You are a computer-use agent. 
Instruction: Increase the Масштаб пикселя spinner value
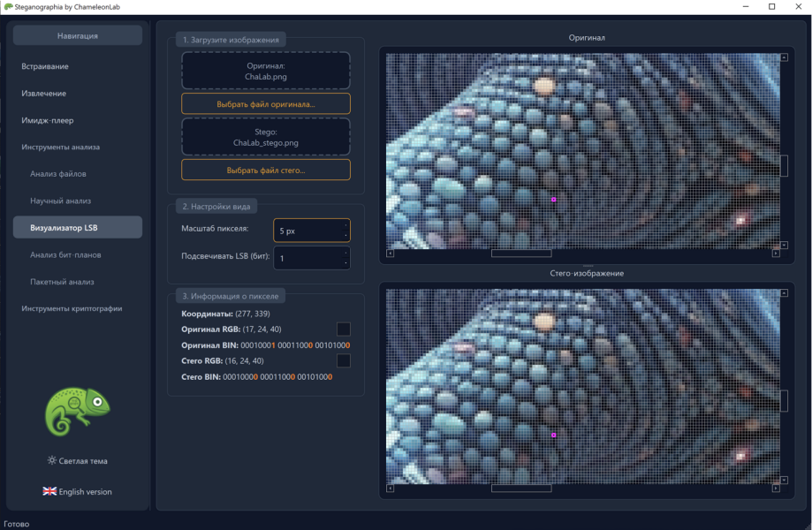[x=345, y=225]
